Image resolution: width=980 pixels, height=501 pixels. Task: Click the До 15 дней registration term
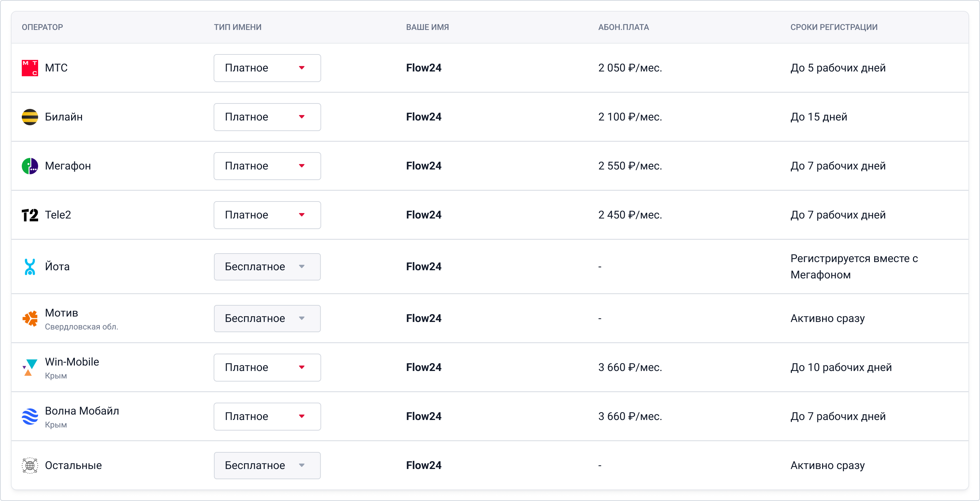819,117
